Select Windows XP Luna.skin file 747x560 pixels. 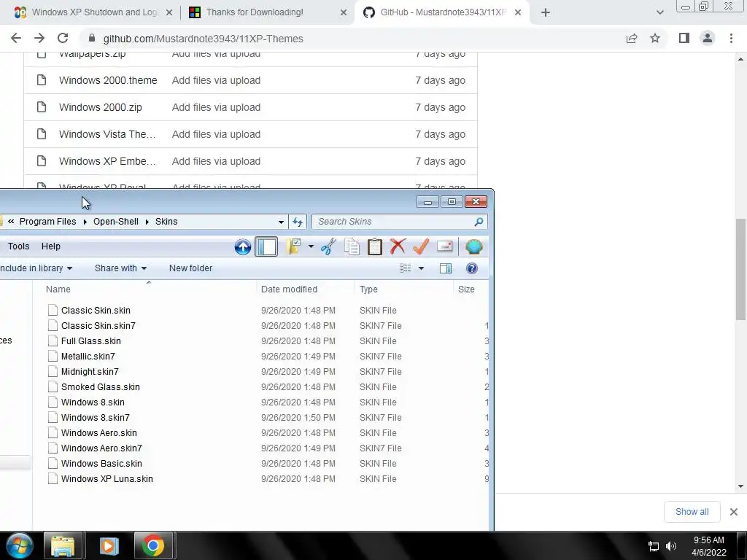(107, 478)
